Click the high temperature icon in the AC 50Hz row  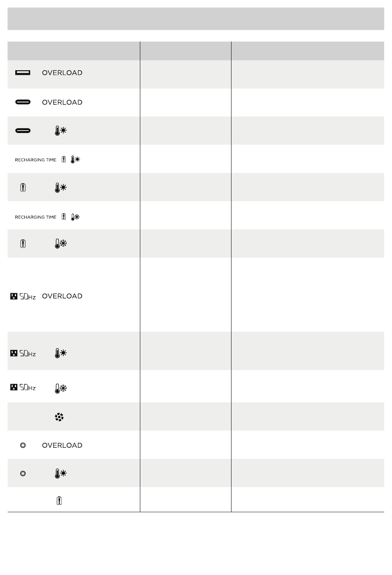tap(61, 353)
